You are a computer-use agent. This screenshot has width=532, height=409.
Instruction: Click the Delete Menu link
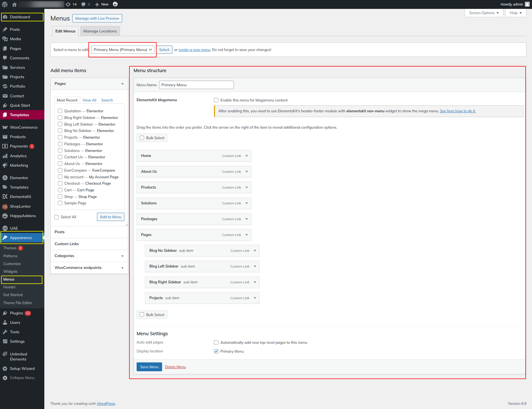click(175, 367)
